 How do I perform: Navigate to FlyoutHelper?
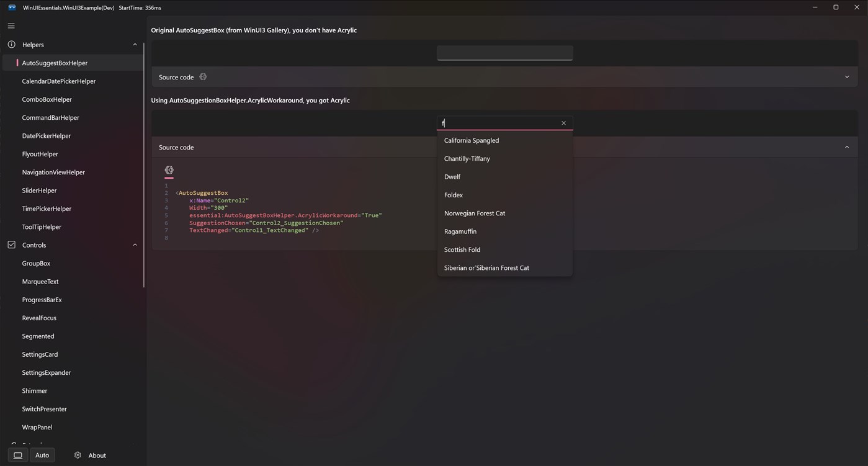coord(73,154)
